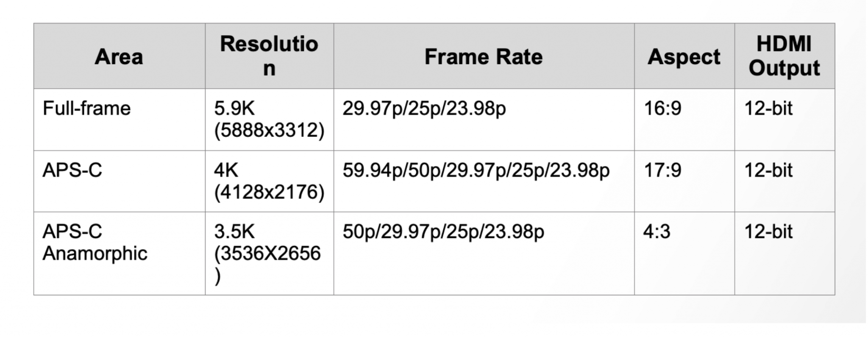Click the frame rate cell starting with 59.94p

(476, 170)
